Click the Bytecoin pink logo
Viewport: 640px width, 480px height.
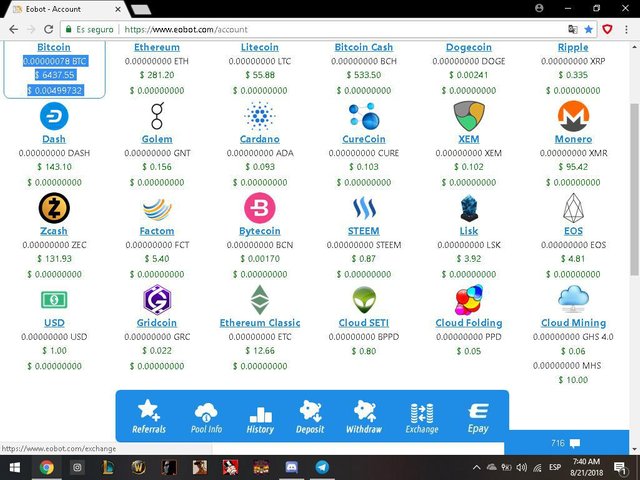pos(260,208)
